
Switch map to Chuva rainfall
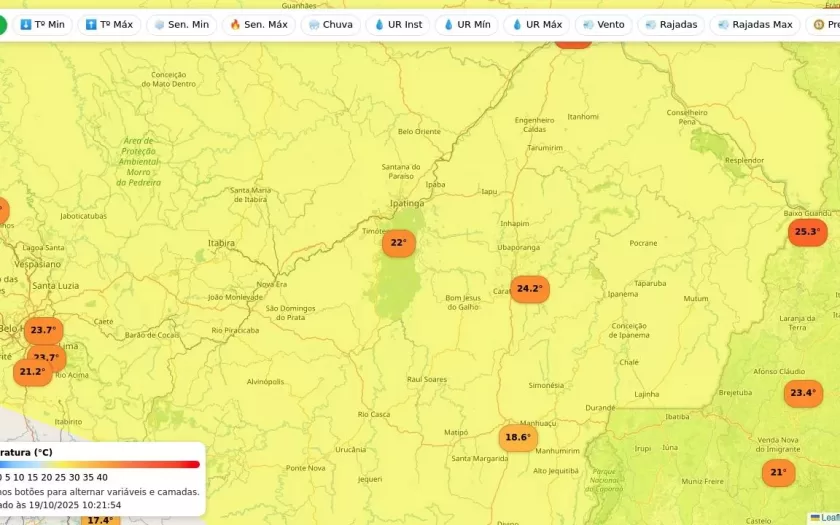point(330,24)
